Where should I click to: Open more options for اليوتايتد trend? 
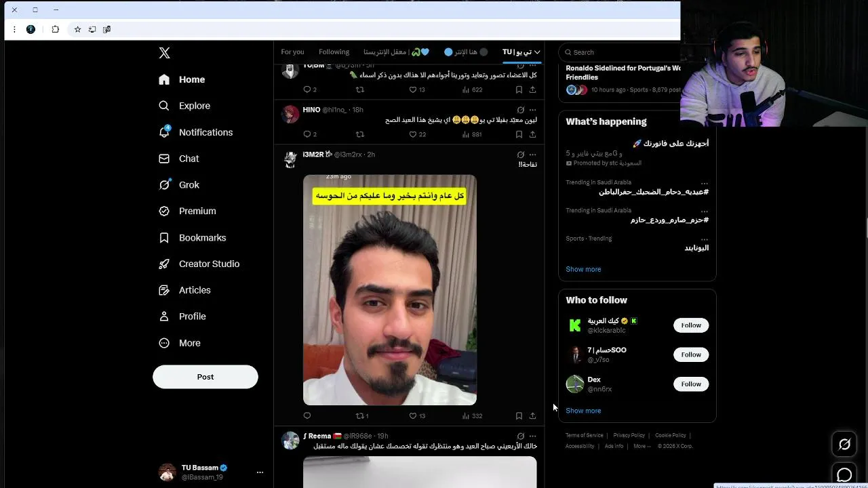coord(705,239)
